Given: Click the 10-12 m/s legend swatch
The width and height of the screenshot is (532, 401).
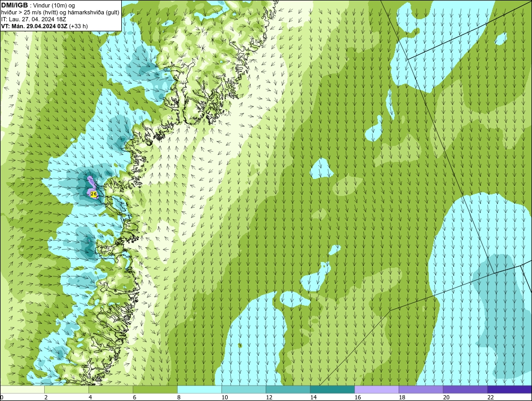Looking at the screenshot, I should (244, 389).
